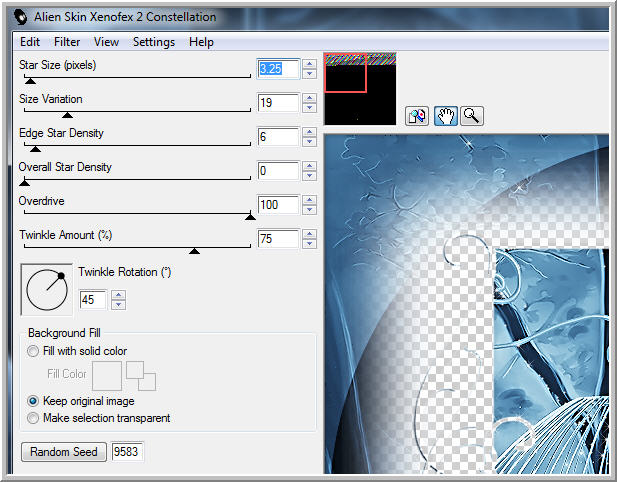Increase Twinkle Rotation with up arrow

pyautogui.click(x=118, y=295)
